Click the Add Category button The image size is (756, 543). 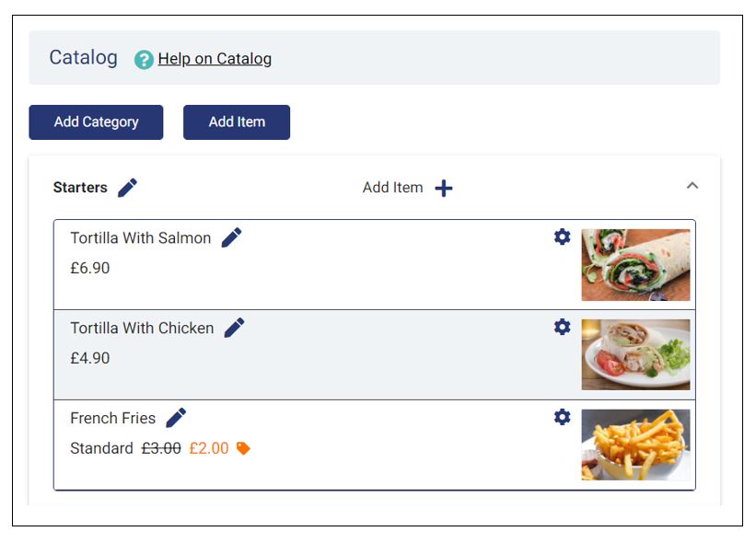96,122
